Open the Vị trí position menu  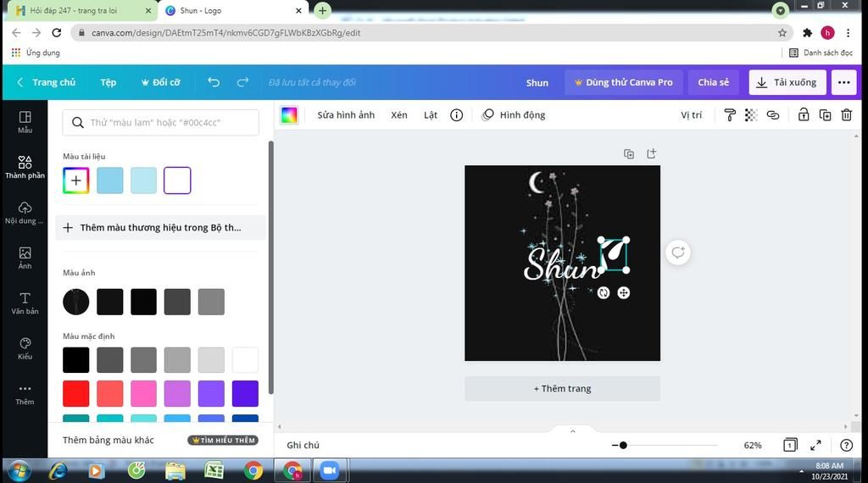coord(691,115)
